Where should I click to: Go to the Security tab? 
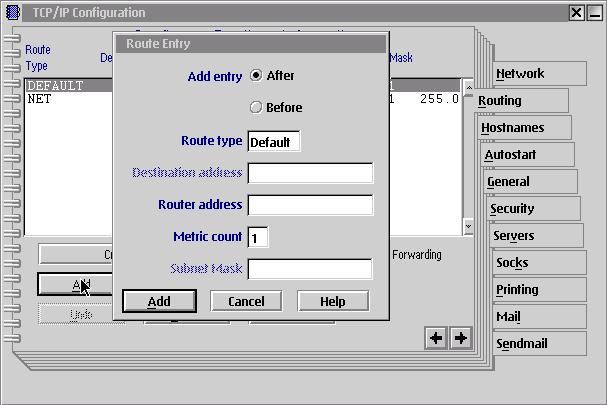(x=512, y=209)
